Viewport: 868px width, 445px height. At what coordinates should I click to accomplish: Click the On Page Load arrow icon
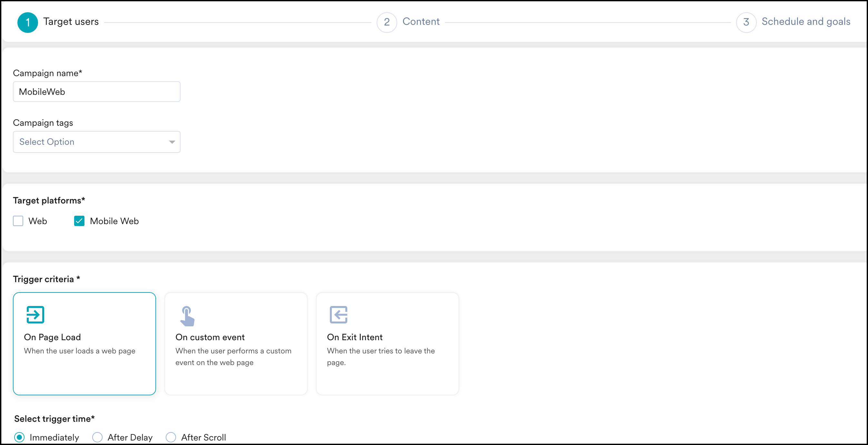point(35,314)
